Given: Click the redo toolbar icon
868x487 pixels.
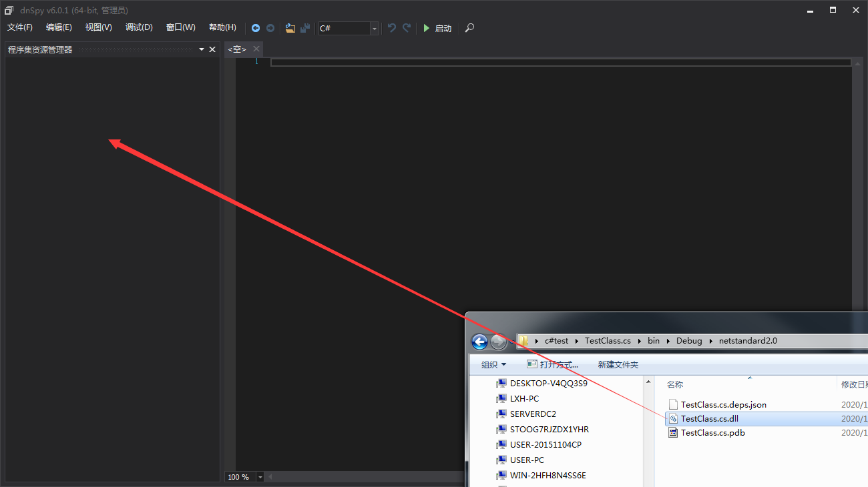Looking at the screenshot, I should pos(407,28).
